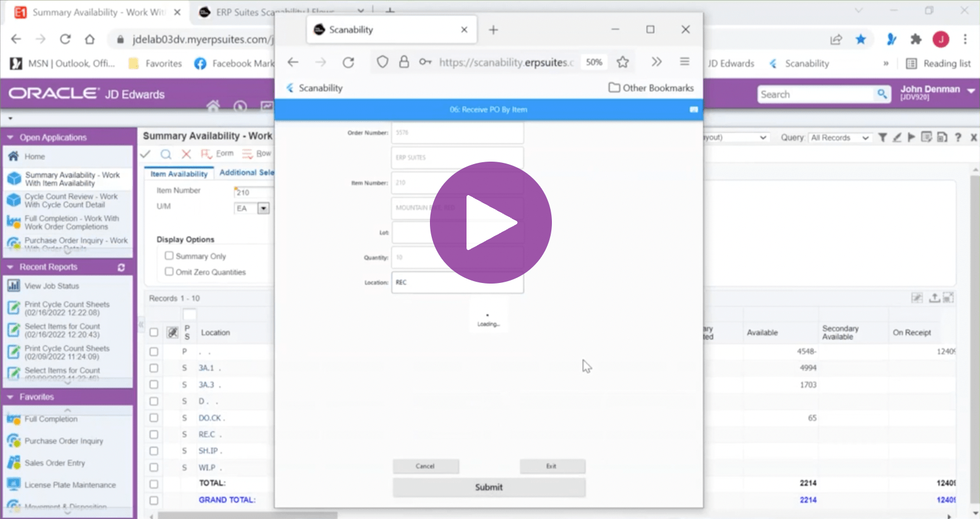The width and height of the screenshot is (980, 519).
Task: Reload the page in the Scanability window
Action: pyautogui.click(x=348, y=62)
